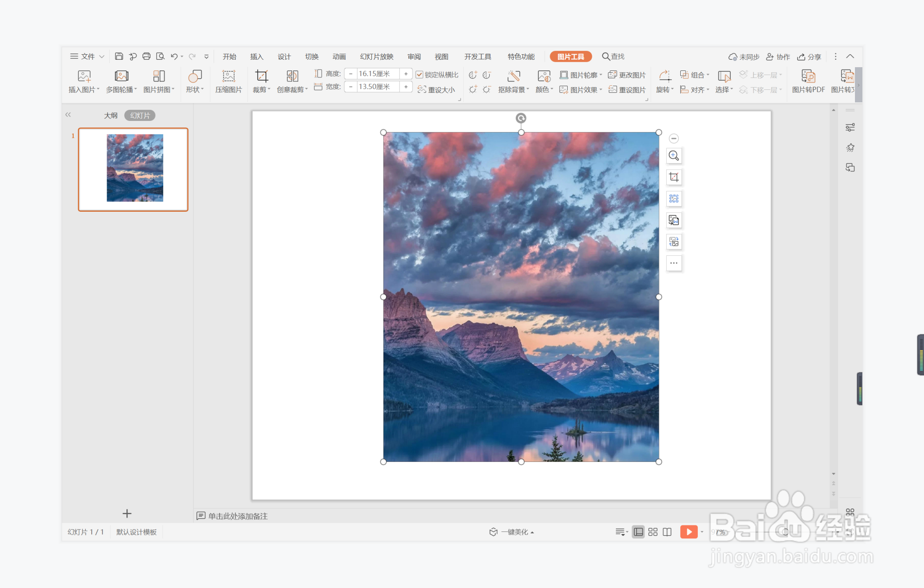924x588 pixels.
Task: Open the File menu dropdown
Action: click(x=87, y=57)
